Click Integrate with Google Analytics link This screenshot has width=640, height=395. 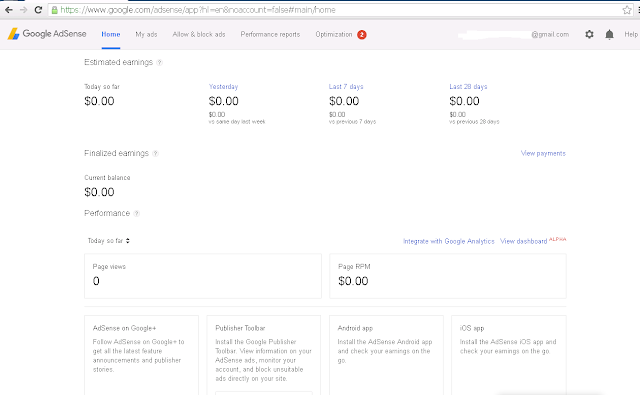click(x=449, y=241)
